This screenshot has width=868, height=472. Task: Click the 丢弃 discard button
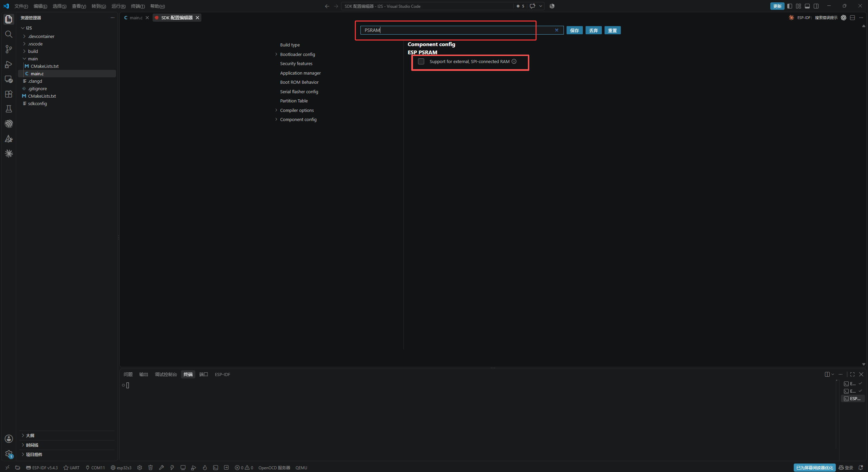pos(593,30)
